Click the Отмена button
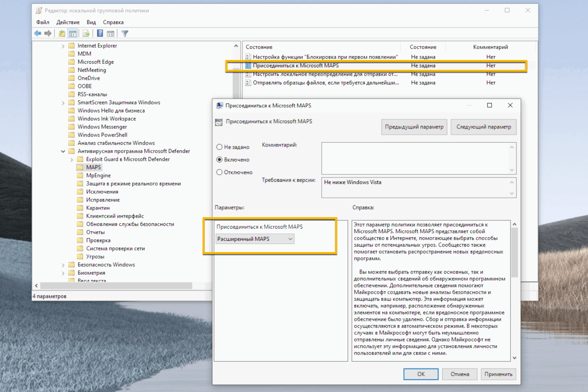This screenshot has height=392, width=588. [460, 374]
